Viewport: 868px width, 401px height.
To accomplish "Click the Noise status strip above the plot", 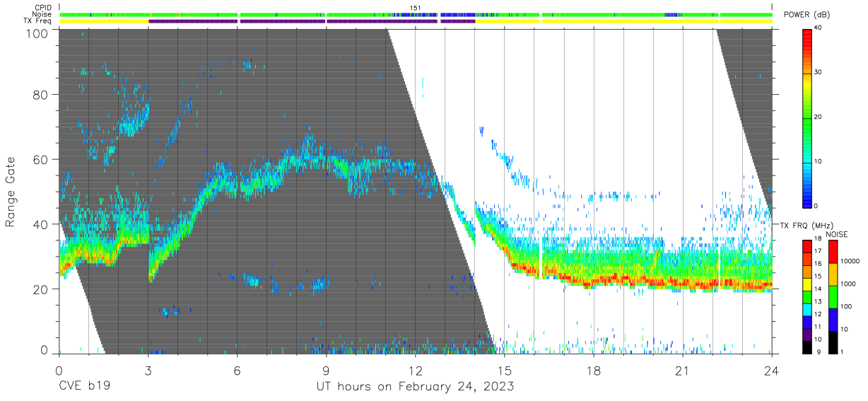I will point(416,15).
